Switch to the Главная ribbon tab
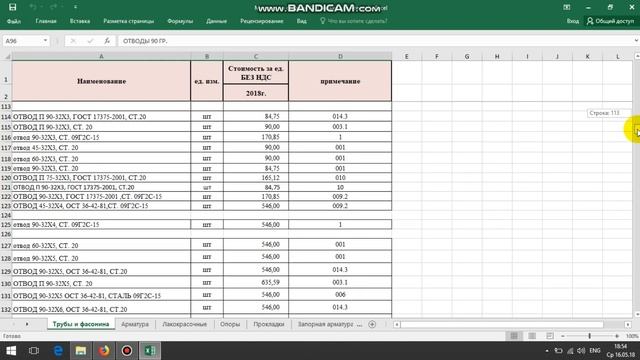640x360 pixels. tap(46, 21)
